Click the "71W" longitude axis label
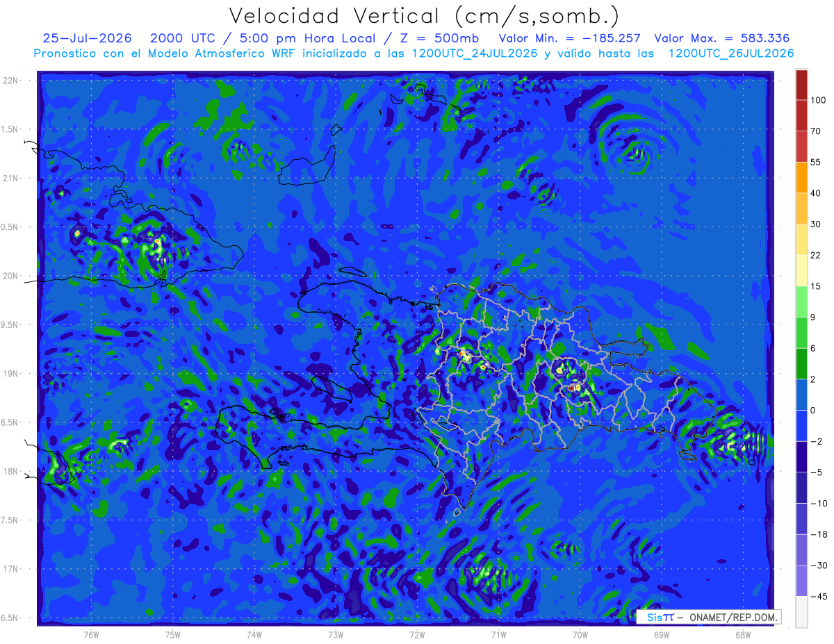Screen dimensions: 834x644 pos(498,635)
